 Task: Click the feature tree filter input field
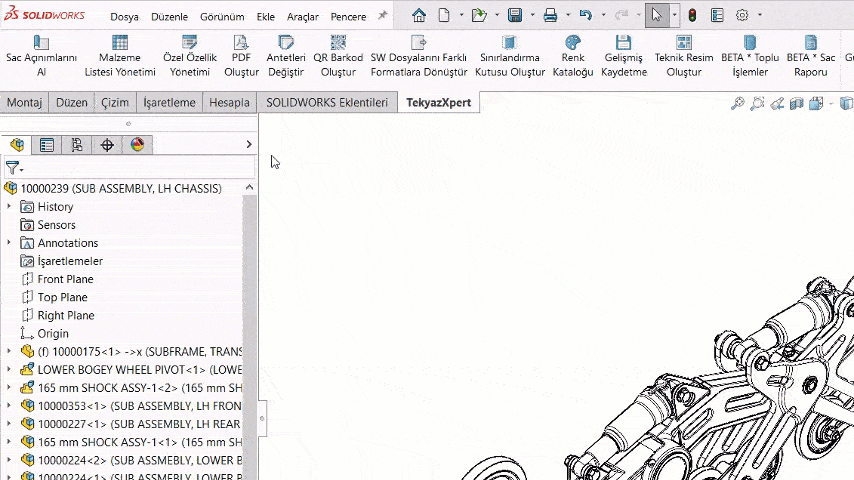tap(139, 168)
